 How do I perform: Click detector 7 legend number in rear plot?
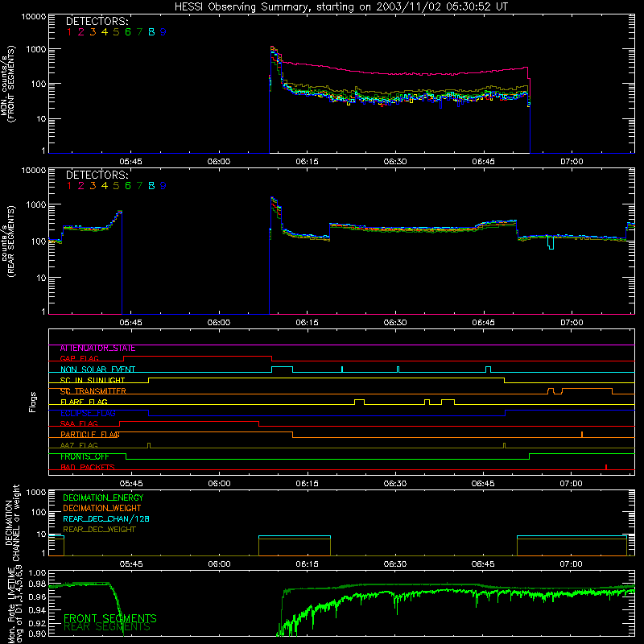click(x=139, y=186)
